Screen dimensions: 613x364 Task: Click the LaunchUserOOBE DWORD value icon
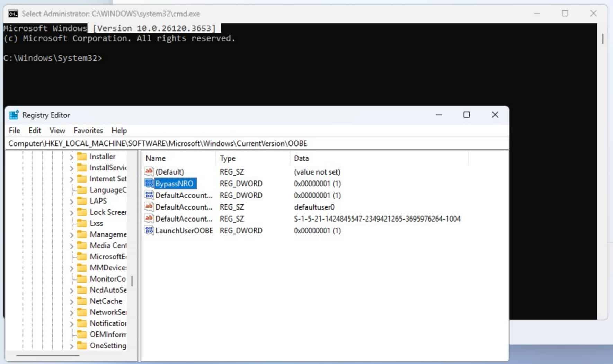pyautogui.click(x=149, y=230)
